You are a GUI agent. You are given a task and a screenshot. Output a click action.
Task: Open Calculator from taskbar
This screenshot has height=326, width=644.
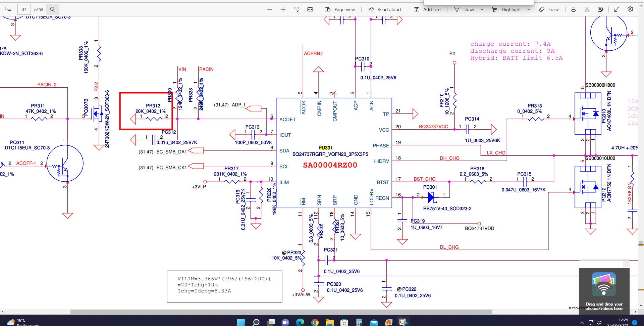(x=359, y=322)
